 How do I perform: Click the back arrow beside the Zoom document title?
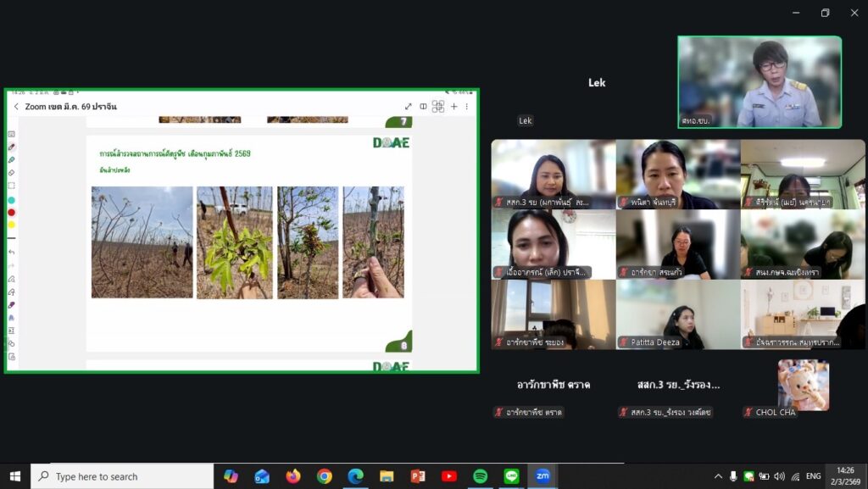(x=16, y=107)
